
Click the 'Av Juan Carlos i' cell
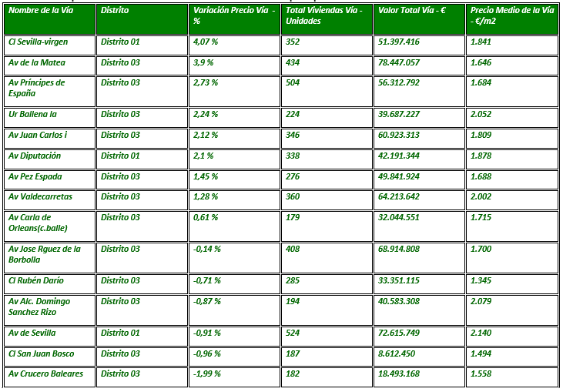click(38, 135)
